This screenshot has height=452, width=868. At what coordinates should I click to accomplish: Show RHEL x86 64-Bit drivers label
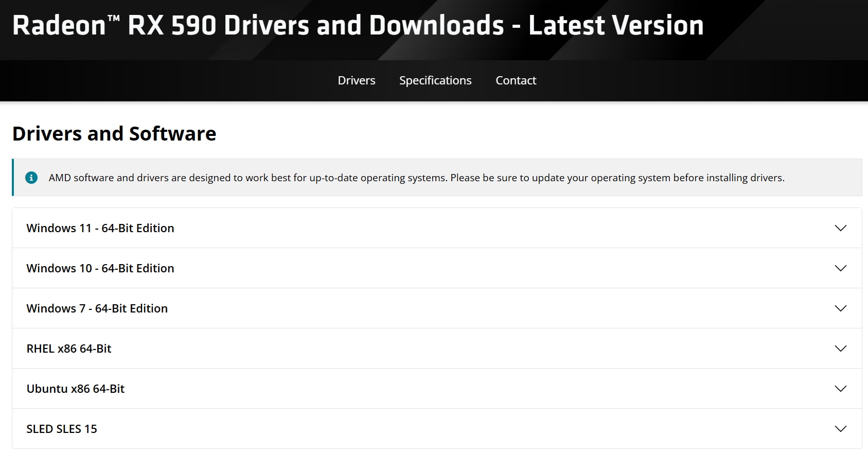(x=69, y=349)
